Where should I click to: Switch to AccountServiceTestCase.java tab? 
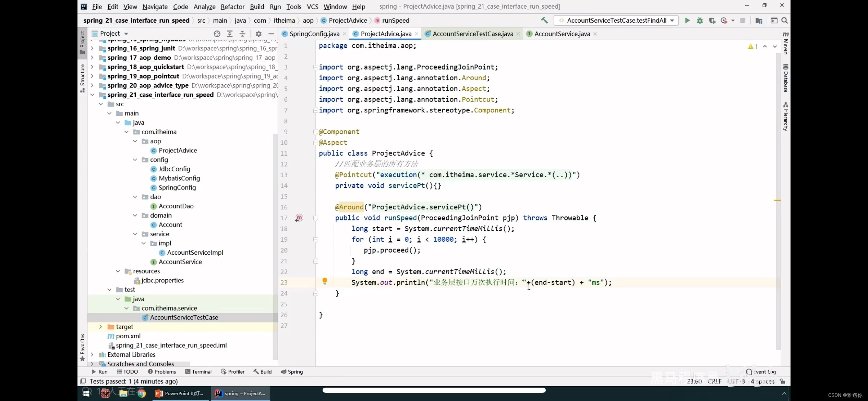coord(473,34)
